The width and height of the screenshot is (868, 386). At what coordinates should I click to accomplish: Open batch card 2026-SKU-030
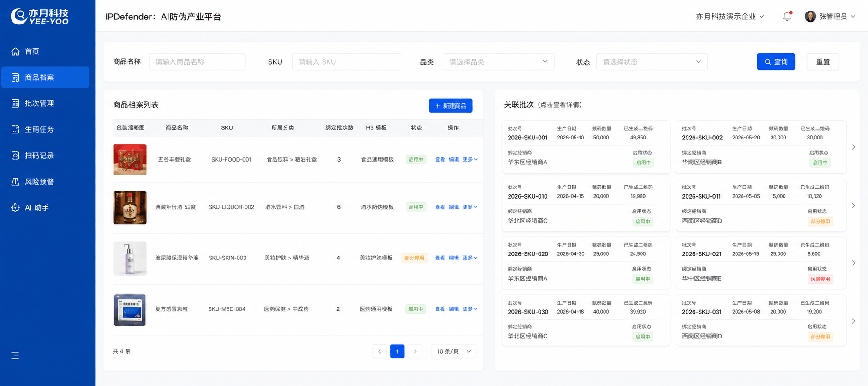pos(586,321)
